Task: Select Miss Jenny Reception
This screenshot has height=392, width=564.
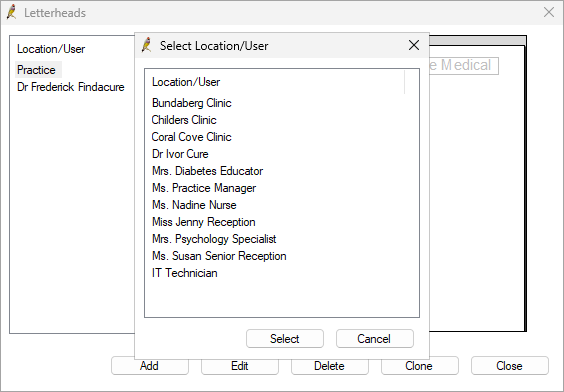Action: 204,222
